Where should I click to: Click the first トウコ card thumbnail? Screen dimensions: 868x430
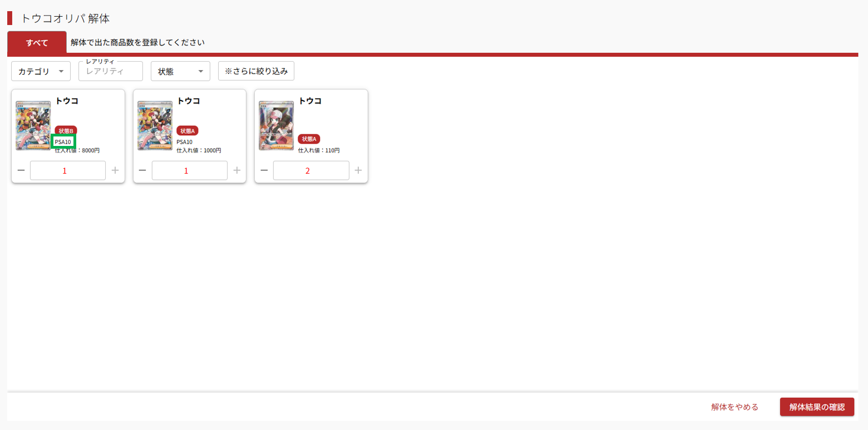click(33, 126)
